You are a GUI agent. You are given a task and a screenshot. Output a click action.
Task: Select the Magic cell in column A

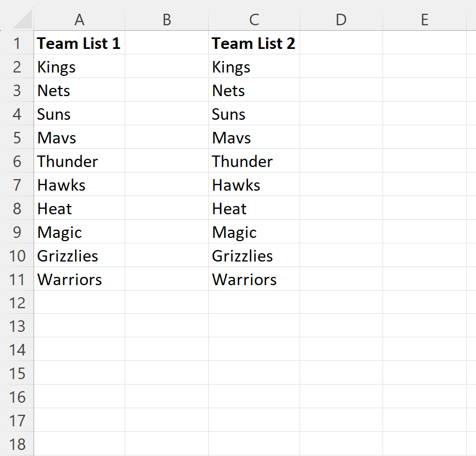coord(79,231)
